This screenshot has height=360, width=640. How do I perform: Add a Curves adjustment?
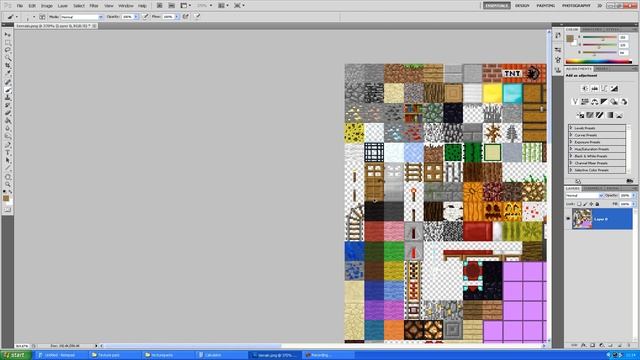point(604,89)
